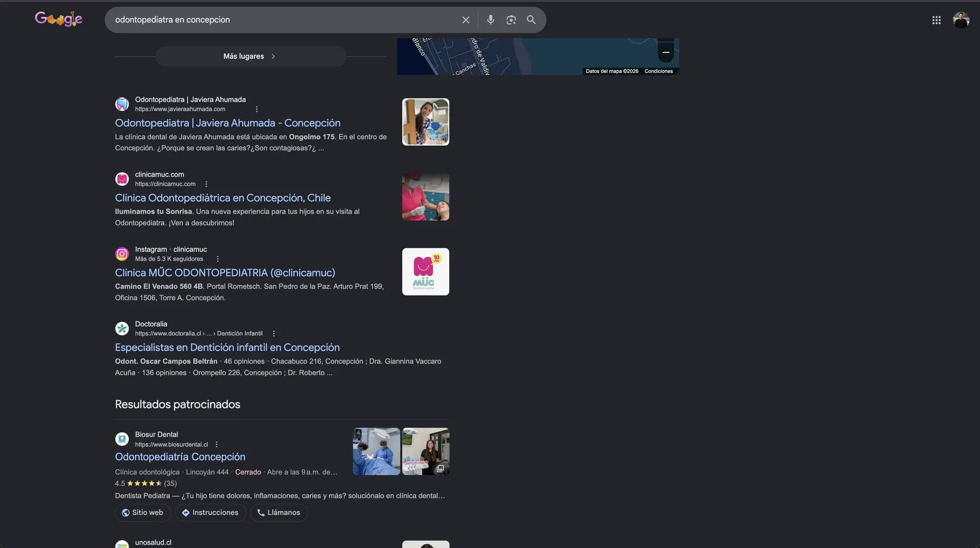The image size is (980, 548).
Task: Click the https://www.biosurdental.cl URL text
Action: click(x=171, y=445)
